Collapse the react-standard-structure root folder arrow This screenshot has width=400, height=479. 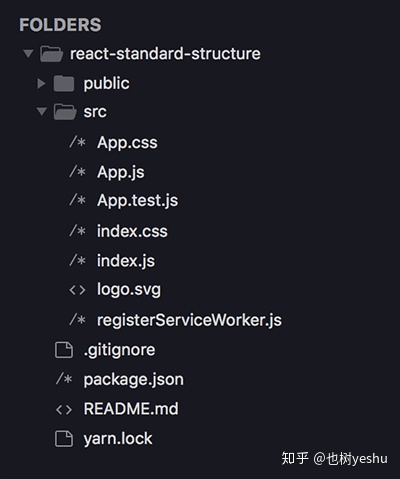tap(28, 53)
